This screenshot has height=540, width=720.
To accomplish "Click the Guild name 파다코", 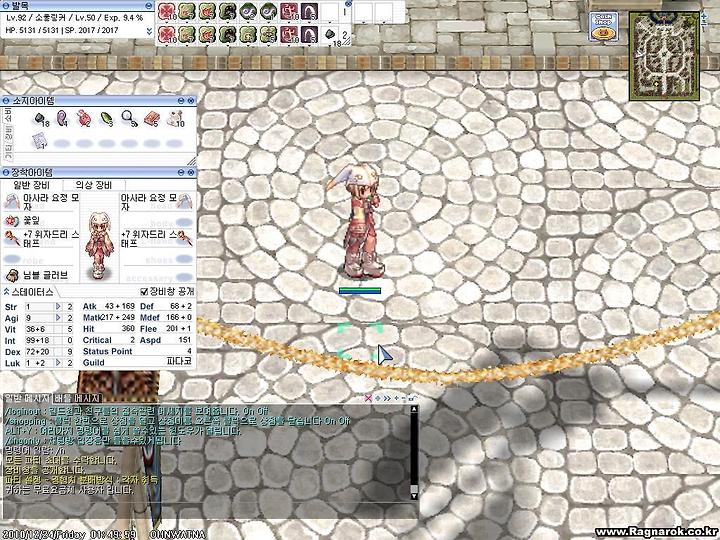I will click(x=179, y=362).
